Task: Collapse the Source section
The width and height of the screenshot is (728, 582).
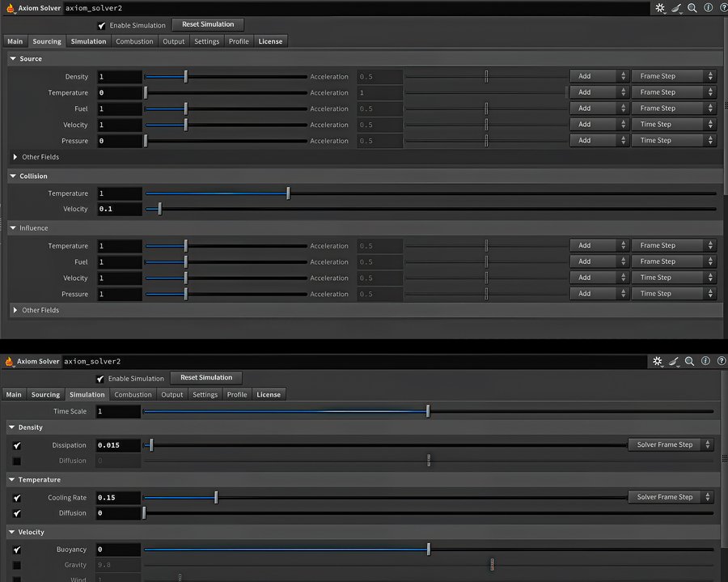Action: (x=13, y=58)
